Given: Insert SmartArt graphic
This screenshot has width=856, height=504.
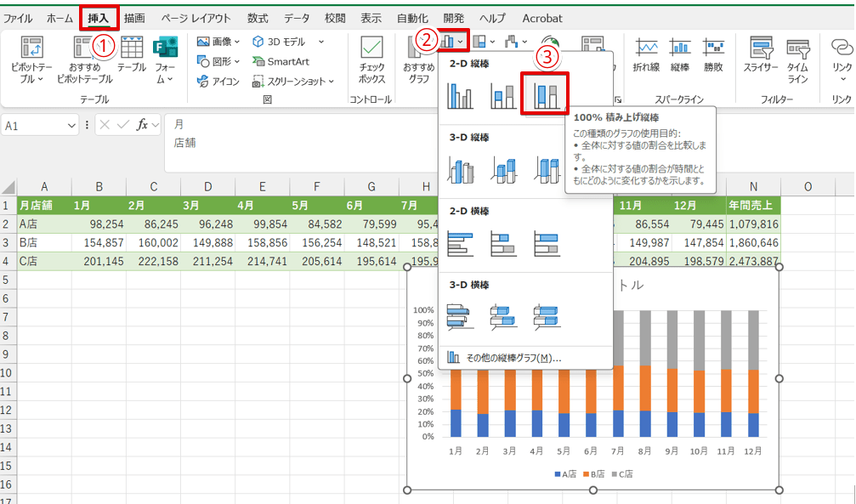Looking at the screenshot, I should 281,62.
